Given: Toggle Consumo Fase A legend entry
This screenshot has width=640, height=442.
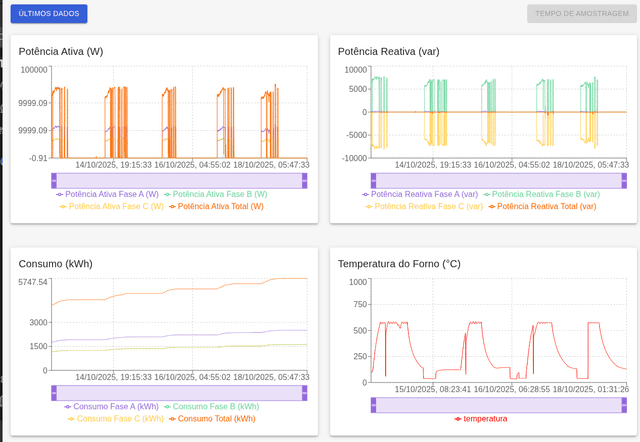Looking at the screenshot, I should pyautogui.click(x=111, y=407).
